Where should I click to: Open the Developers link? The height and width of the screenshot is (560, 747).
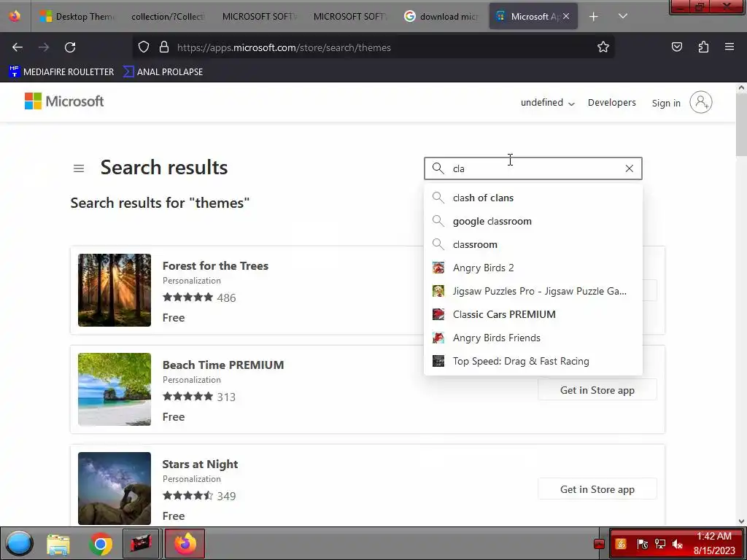pyautogui.click(x=612, y=103)
